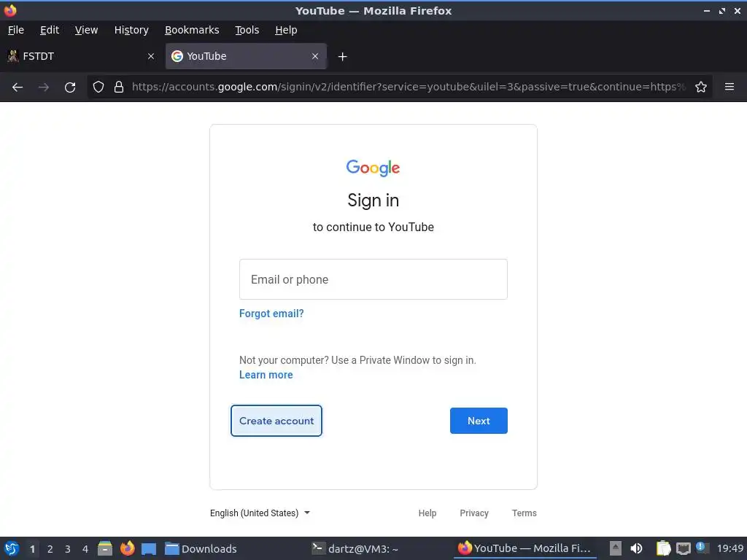Switch to workspace 1

coord(32,549)
